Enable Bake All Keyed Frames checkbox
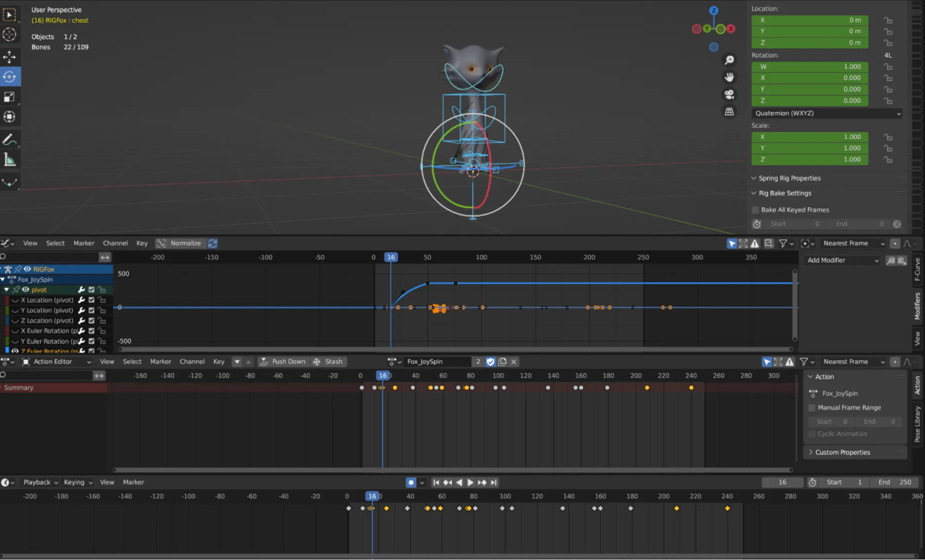925x560 pixels. (756, 210)
